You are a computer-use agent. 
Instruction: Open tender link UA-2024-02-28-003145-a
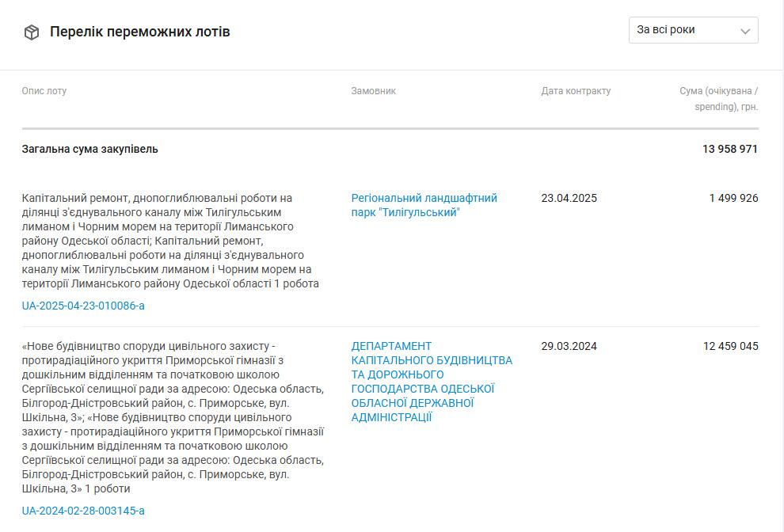tap(83, 511)
